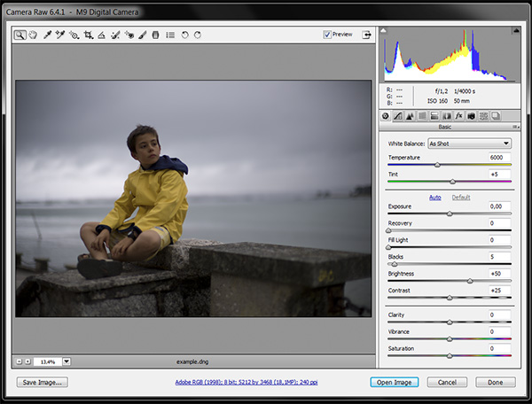Activate the Crop tool
Screen dimensions: 532x404
tap(89, 35)
